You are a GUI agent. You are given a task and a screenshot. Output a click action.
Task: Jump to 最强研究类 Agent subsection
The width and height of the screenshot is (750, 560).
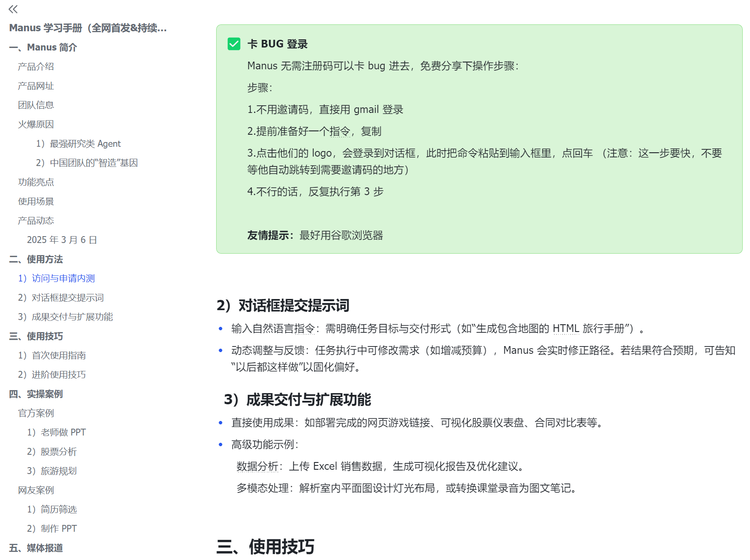click(x=78, y=143)
